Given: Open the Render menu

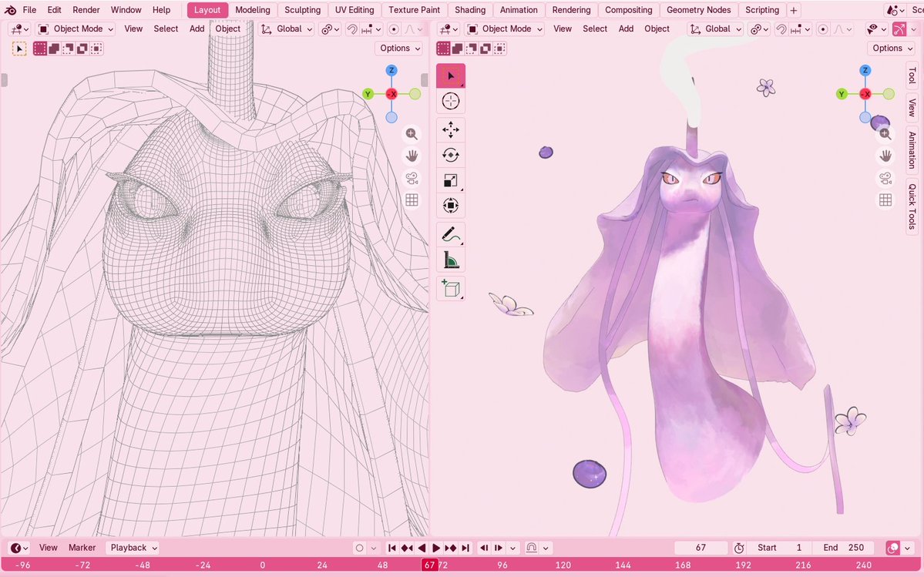Looking at the screenshot, I should click(86, 10).
